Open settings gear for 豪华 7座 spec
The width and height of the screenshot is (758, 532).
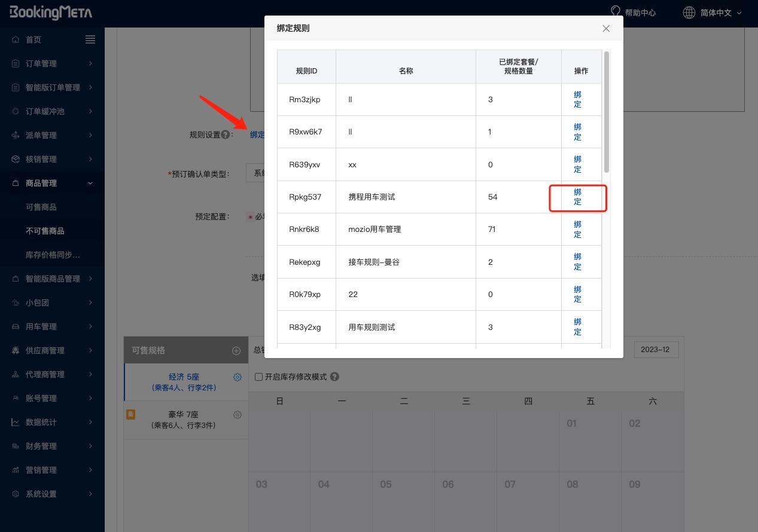pos(238,415)
